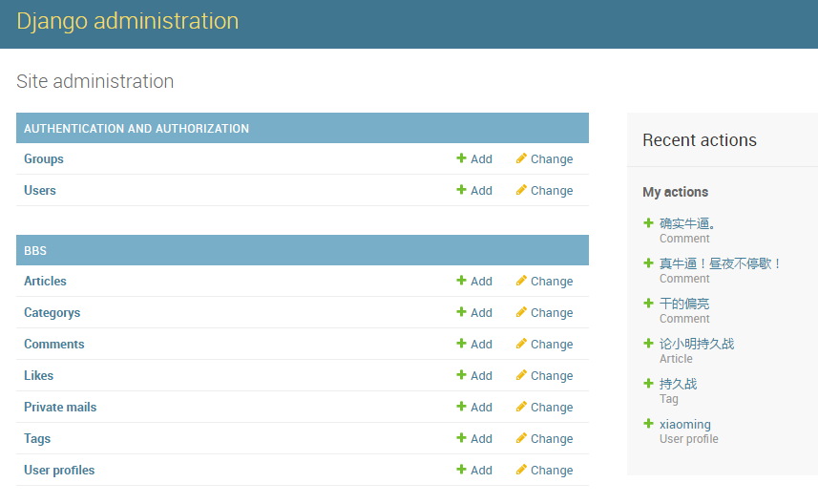Screen dimensions: 818x504
Task: Click Change link for Articles
Action: (552, 282)
